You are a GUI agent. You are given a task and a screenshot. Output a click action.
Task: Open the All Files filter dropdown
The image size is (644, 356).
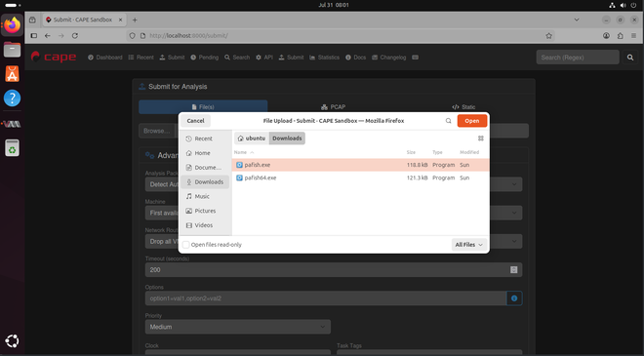point(469,245)
